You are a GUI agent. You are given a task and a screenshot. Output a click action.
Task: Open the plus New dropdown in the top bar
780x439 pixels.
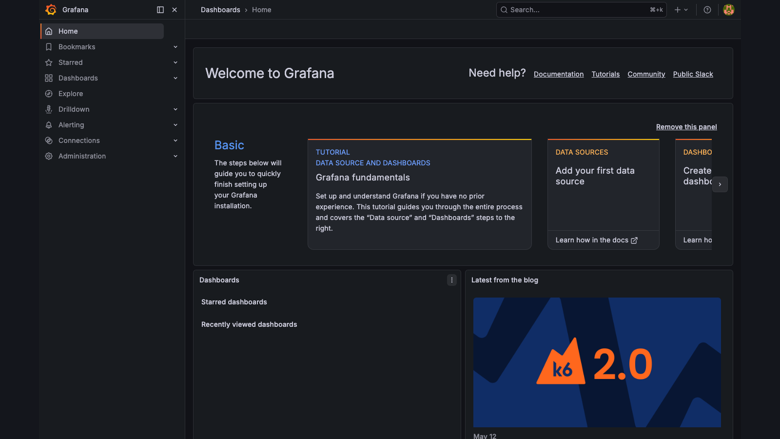(x=681, y=9)
